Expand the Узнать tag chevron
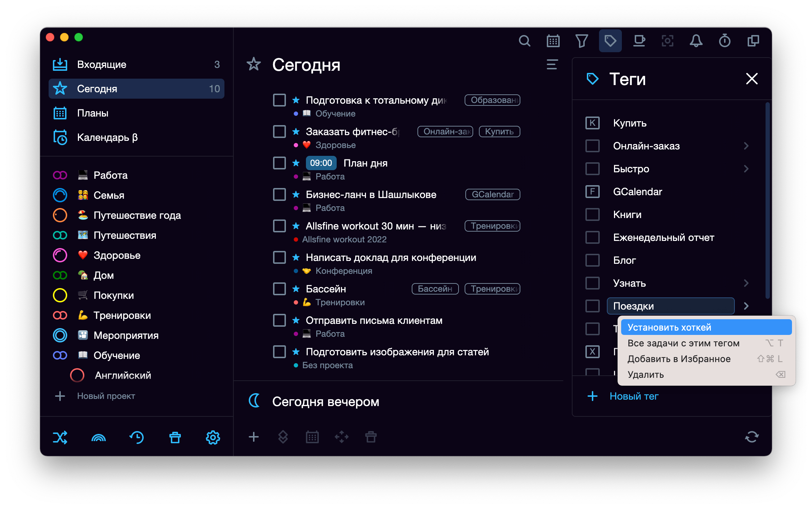The width and height of the screenshot is (812, 509). click(746, 283)
